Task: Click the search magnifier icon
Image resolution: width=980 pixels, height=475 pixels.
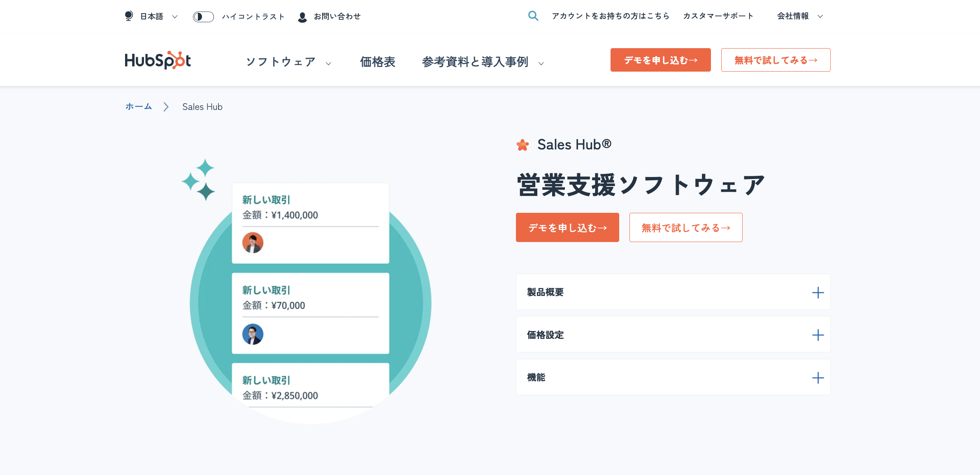Action: point(533,16)
